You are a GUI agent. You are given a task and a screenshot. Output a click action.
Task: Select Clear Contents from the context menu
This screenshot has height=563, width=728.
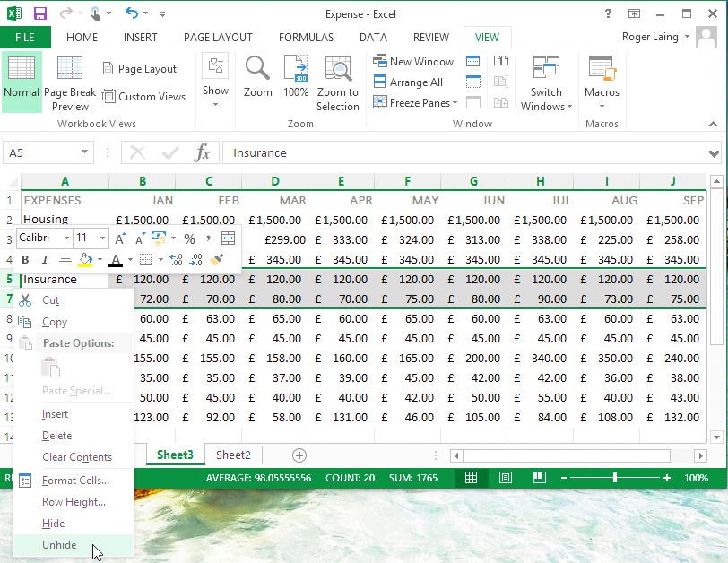pyautogui.click(x=79, y=457)
